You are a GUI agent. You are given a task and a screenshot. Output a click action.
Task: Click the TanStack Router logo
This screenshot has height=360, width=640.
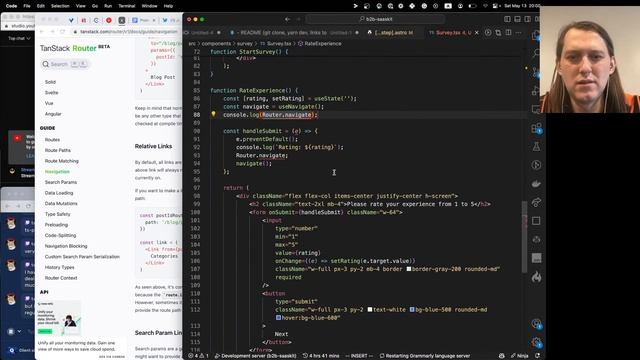tap(75, 48)
